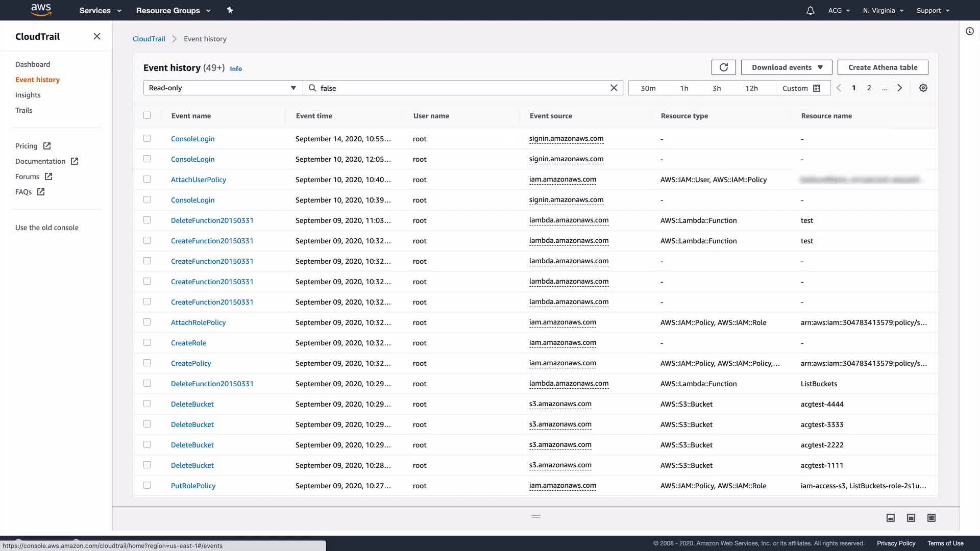Image resolution: width=980 pixels, height=551 pixels.
Task: Close the CloudTrail sidebar panel
Action: pyautogui.click(x=97, y=36)
